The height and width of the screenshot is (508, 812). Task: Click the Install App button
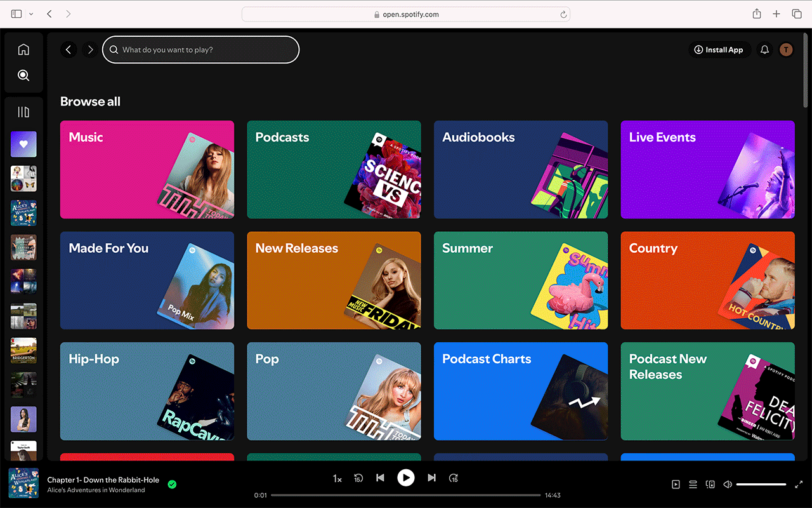[x=719, y=50]
